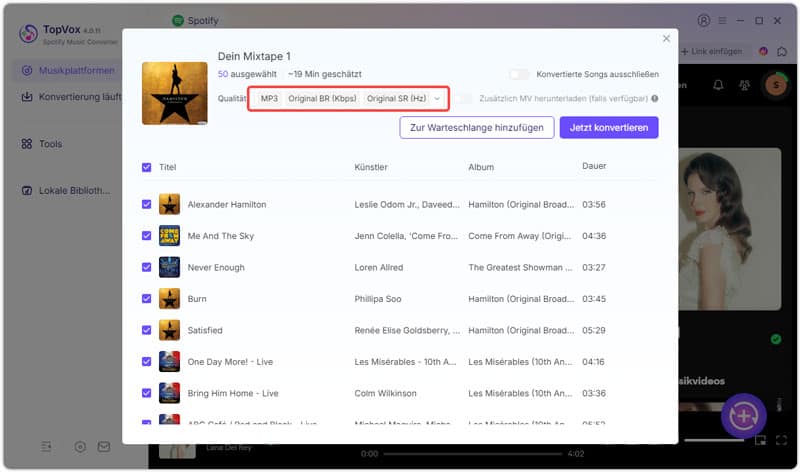Click the fullscreen icon in Spotify player
800x472 pixels.
(781, 440)
